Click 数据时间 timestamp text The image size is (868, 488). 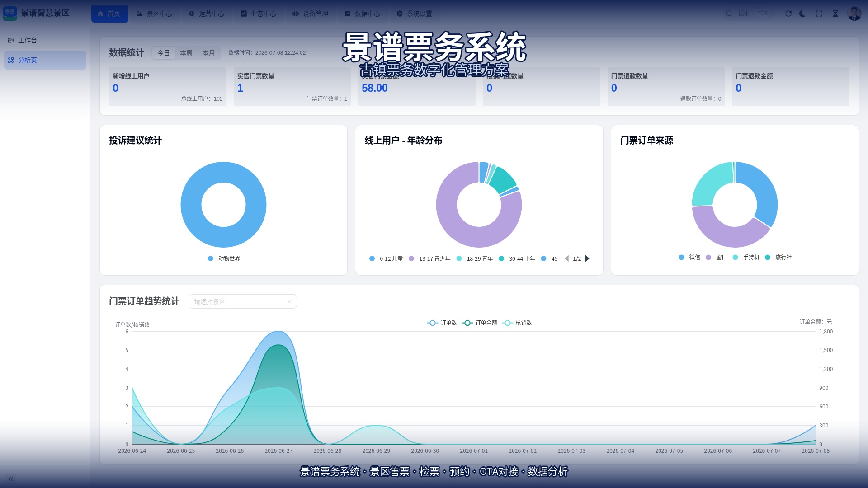(267, 53)
